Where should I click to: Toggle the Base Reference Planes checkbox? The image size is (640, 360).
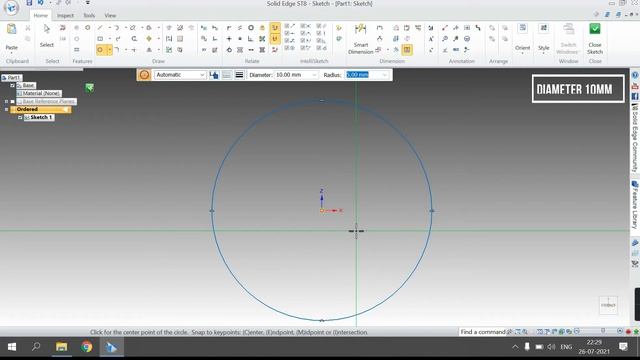[13, 101]
